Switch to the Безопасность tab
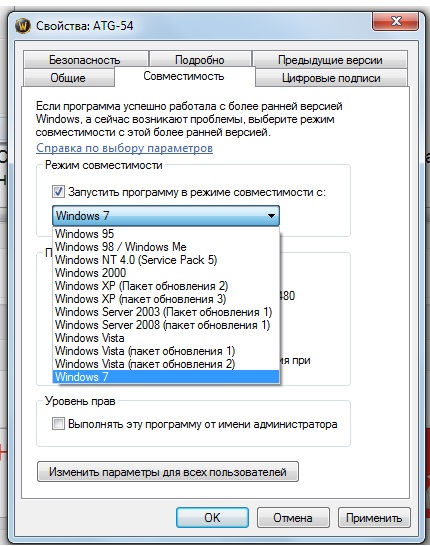This screenshot has height=546, width=430. tap(85, 60)
